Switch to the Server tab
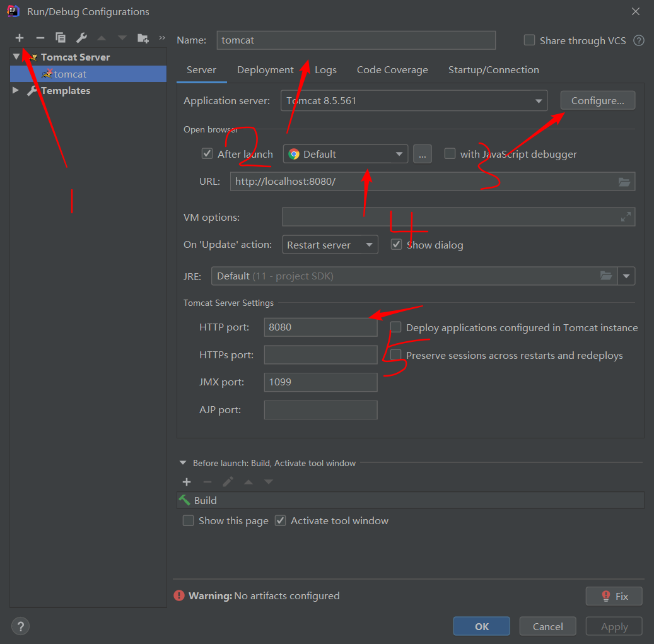The width and height of the screenshot is (654, 644). (x=201, y=69)
